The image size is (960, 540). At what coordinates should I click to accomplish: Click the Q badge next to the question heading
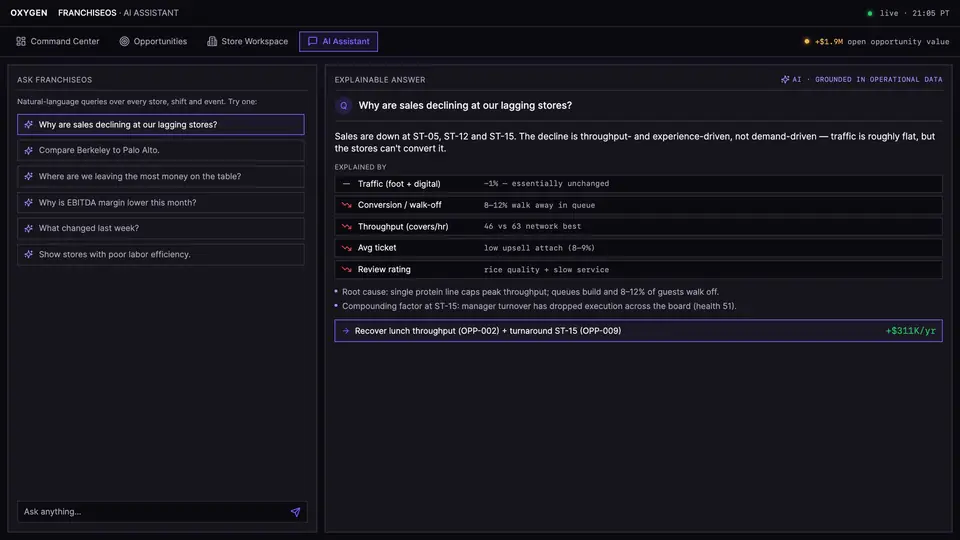tap(343, 106)
